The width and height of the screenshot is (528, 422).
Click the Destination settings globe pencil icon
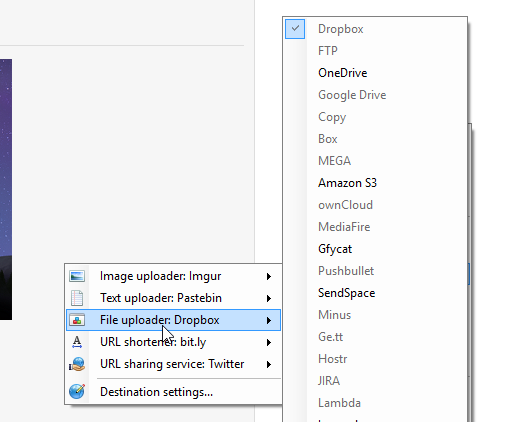[77, 391]
